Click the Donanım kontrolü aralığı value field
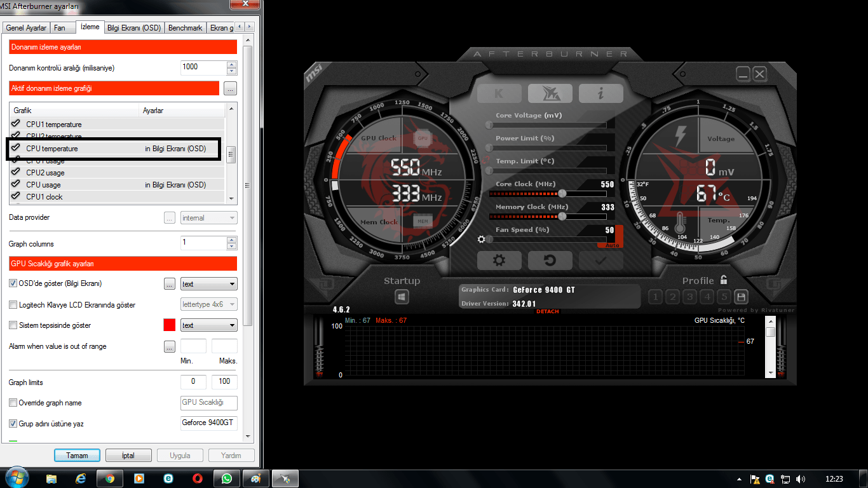This screenshot has width=868, height=488. click(x=204, y=67)
